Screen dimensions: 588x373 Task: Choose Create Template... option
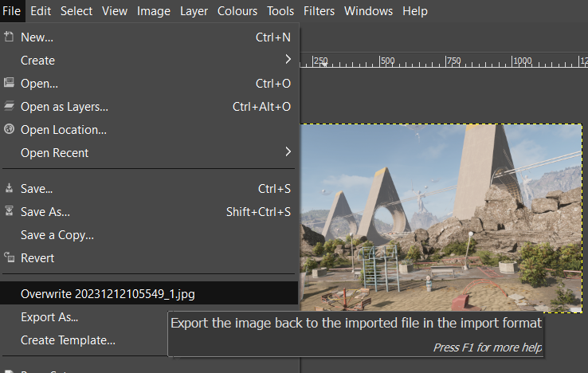pyautogui.click(x=68, y=340)
